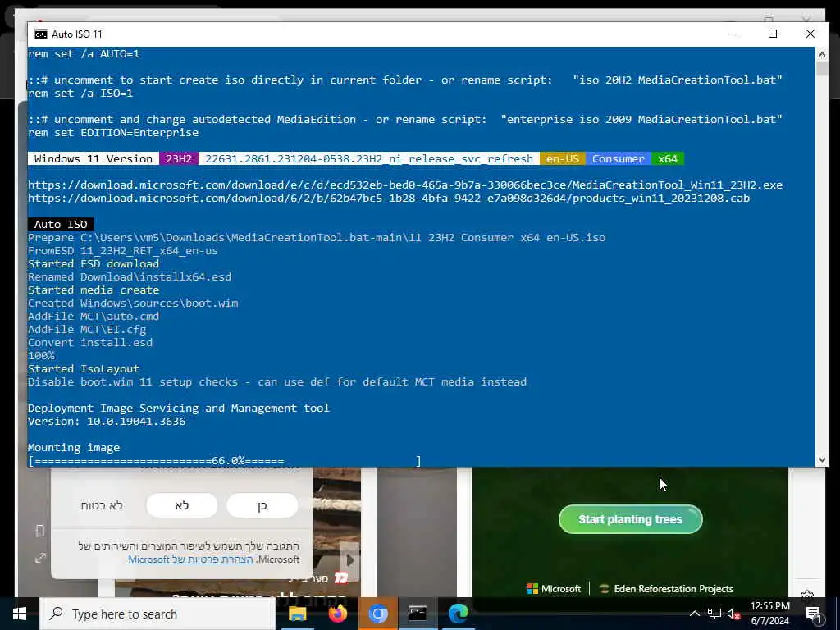Click the blue 'Consumer' edition badge
This screenshot has width=840, height=630.
pos(619,159)
